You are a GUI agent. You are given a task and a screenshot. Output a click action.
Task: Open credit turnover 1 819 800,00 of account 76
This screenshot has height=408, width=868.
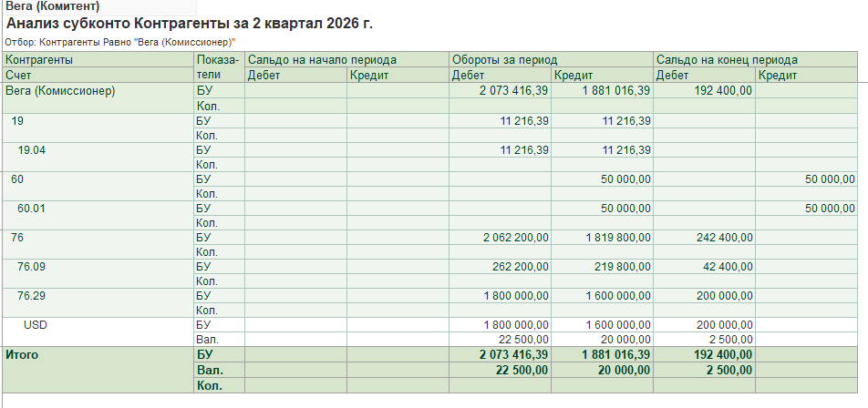[x=618, y=237]
